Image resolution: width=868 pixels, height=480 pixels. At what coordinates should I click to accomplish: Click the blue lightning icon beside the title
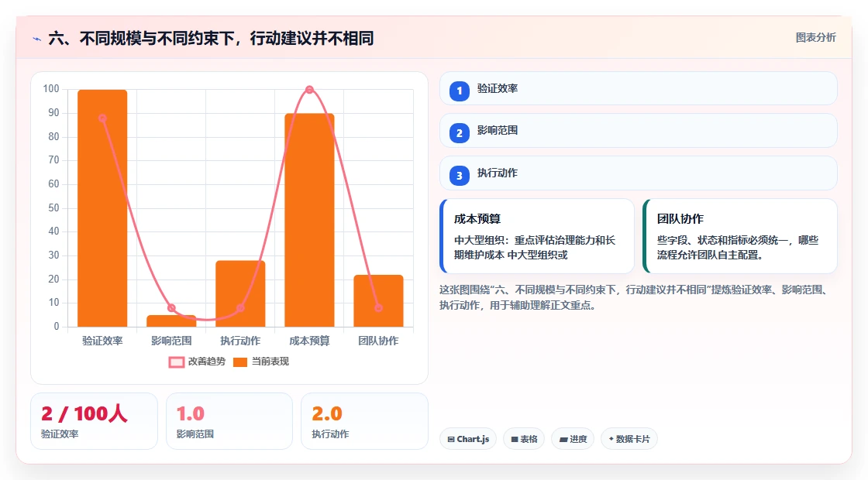[37, 39]
